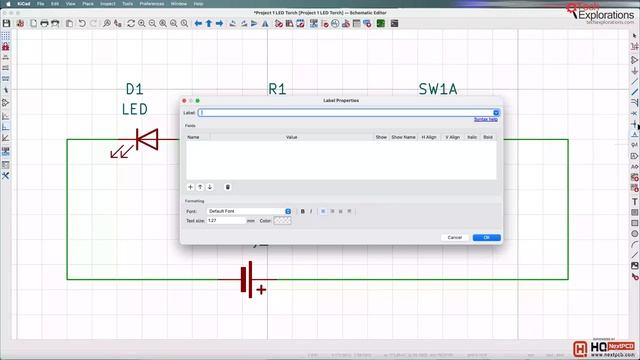Open the File menu

(40, 4)
